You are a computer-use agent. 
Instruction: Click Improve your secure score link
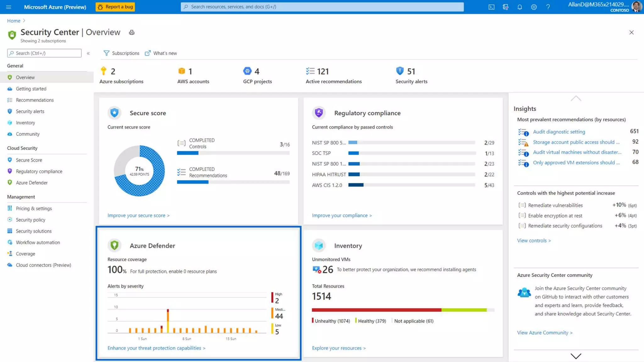[138, 215]
